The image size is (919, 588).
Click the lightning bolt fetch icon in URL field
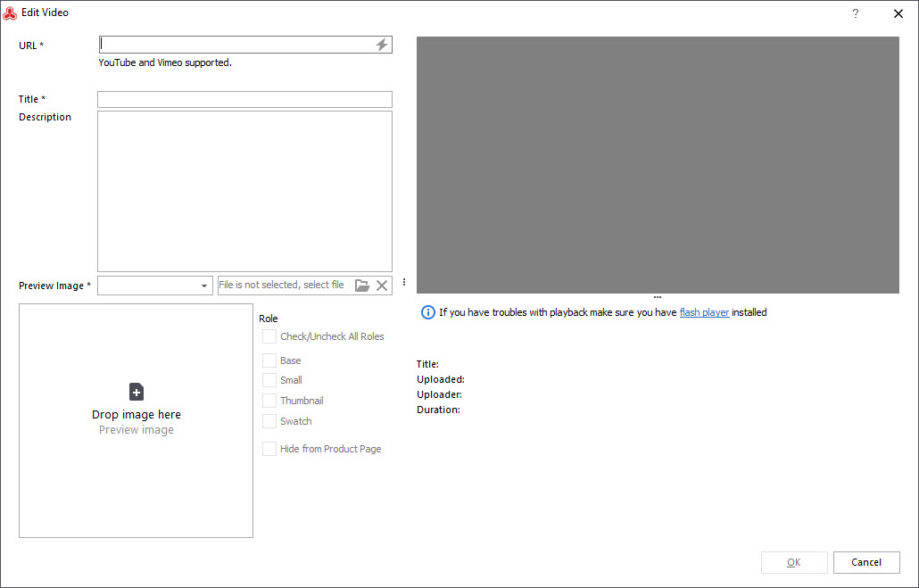(x=382, y=45)
